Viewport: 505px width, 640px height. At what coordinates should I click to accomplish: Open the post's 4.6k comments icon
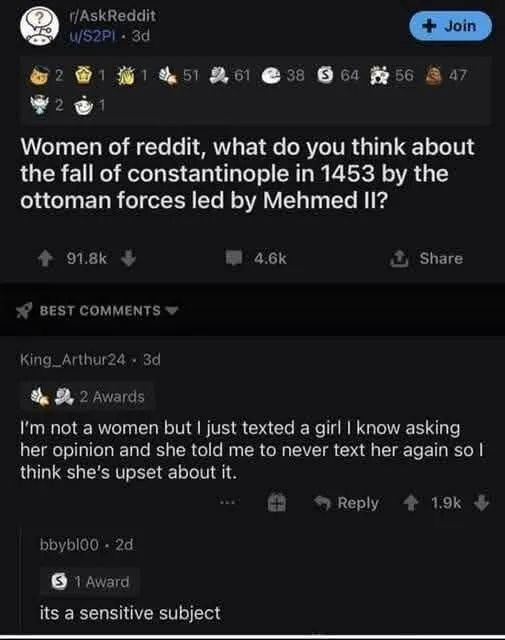[234, 258]
